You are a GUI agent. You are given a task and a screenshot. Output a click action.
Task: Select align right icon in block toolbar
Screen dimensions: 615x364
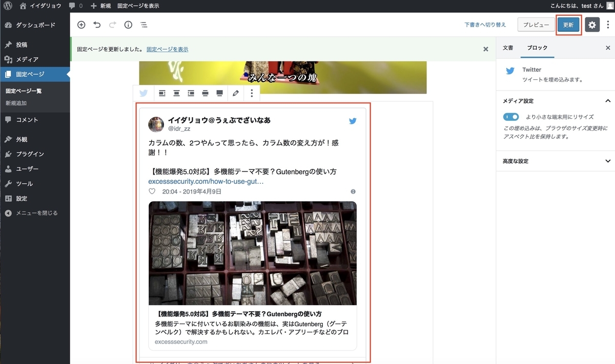coord(191,93)
